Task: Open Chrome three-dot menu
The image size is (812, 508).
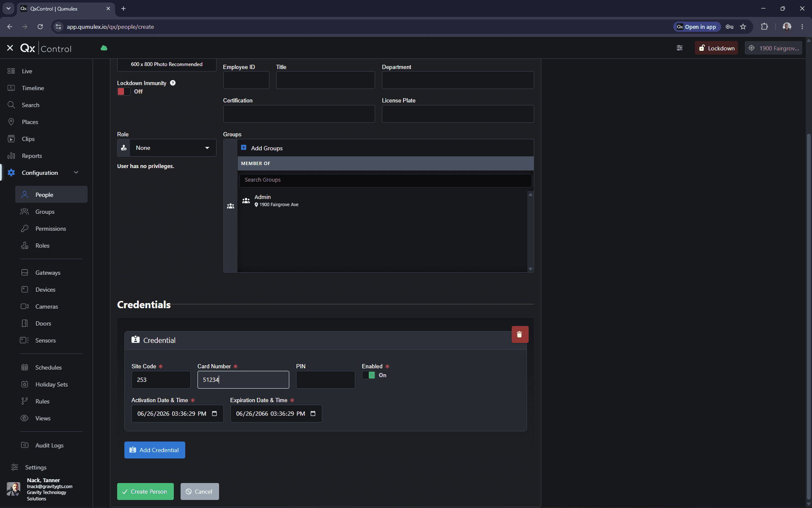Action: coord(802,27)
